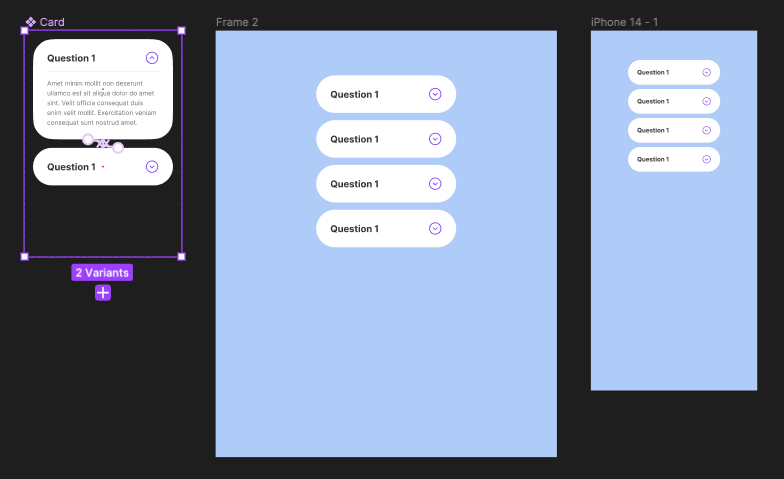Expand second Question 1 chevron in iPhone 14 frame
Viewport: 784px width, 479px height.
[706, 102]
